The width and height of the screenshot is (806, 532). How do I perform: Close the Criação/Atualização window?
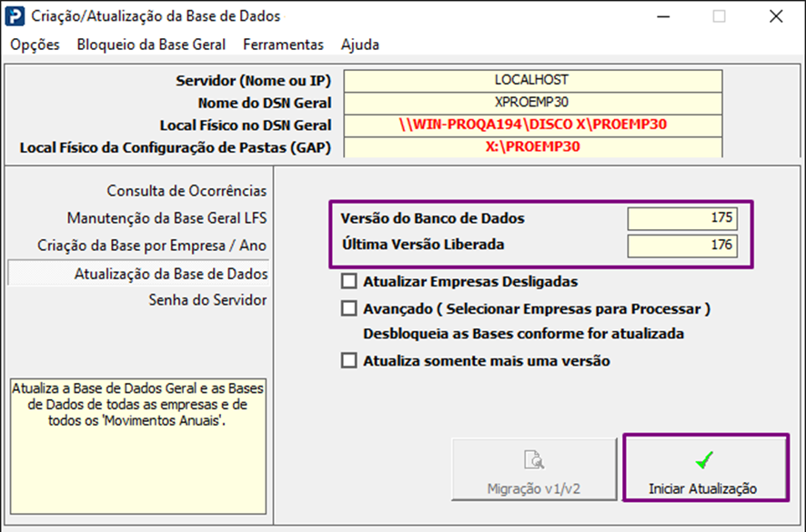pos(776,16)
